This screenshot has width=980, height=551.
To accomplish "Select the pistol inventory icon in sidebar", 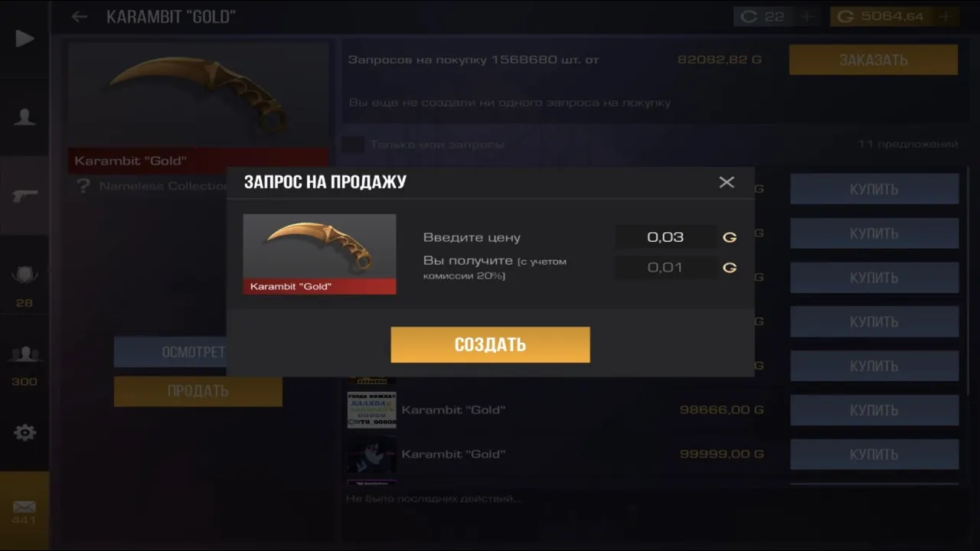I will pyautogui.click(x=24, y=195).
